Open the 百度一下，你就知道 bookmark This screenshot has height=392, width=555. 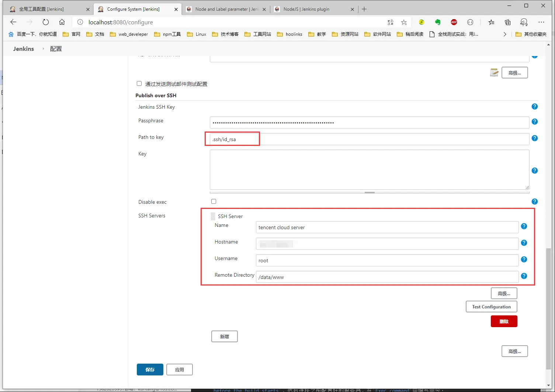pyautogui.click(x=32, y=34)
